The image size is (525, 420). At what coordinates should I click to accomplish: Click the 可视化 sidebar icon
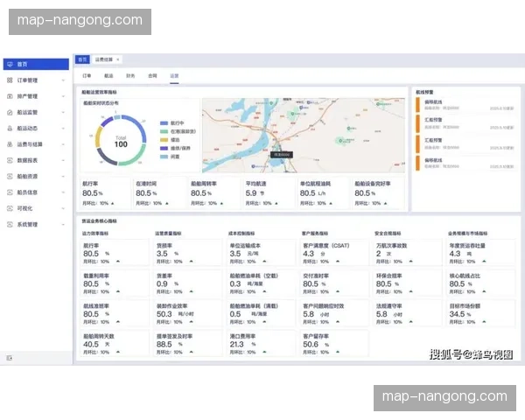[x=10, y=208]
